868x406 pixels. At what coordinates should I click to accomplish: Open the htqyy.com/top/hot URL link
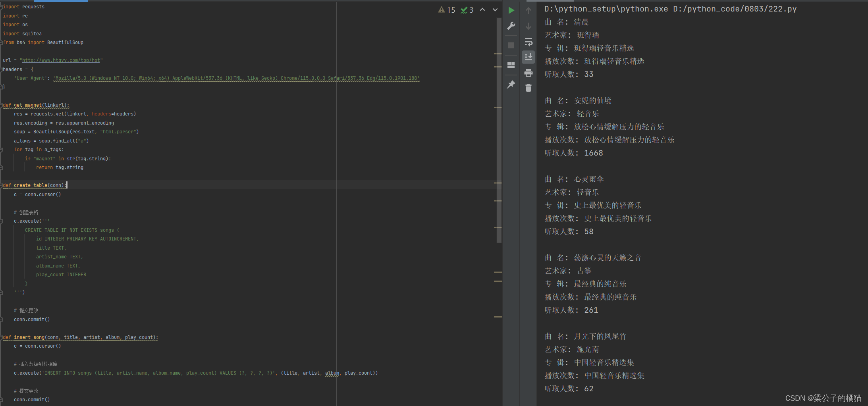[x=61, y=60]
